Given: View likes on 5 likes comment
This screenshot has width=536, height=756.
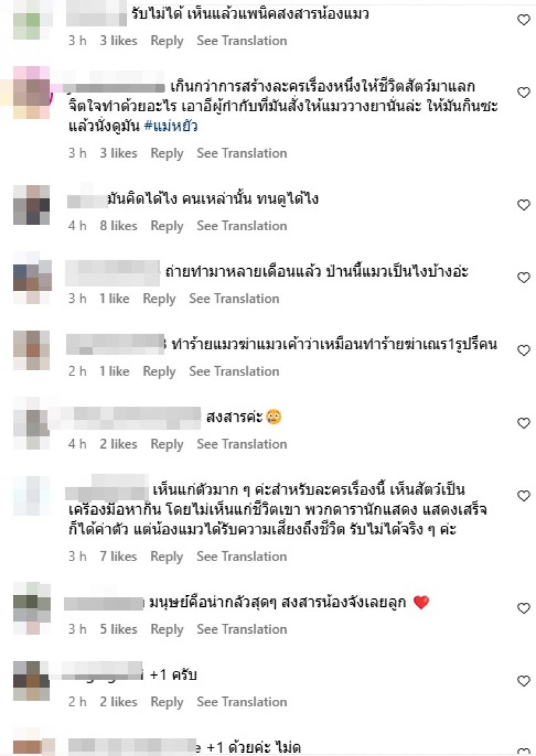Looking at the screenshot, I should (x=118, y=629).
